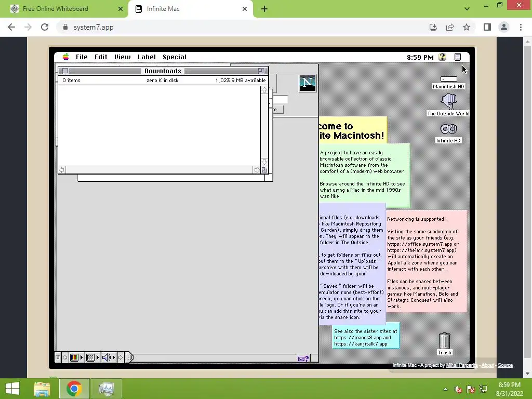
Task: Click the '0 items' text
Action: pos(71,81)
